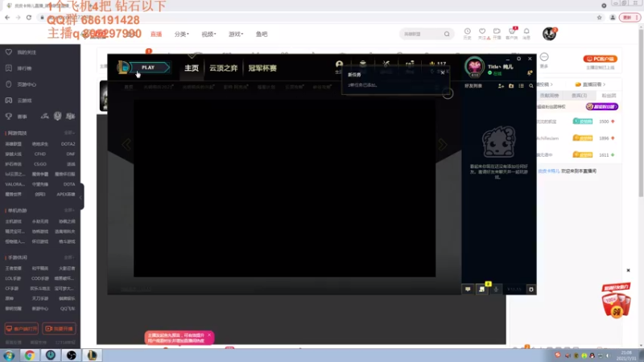Screen dimensions: 644x362
Task: Click the Douyu search magnifier icon
Action: coord(447,34)
